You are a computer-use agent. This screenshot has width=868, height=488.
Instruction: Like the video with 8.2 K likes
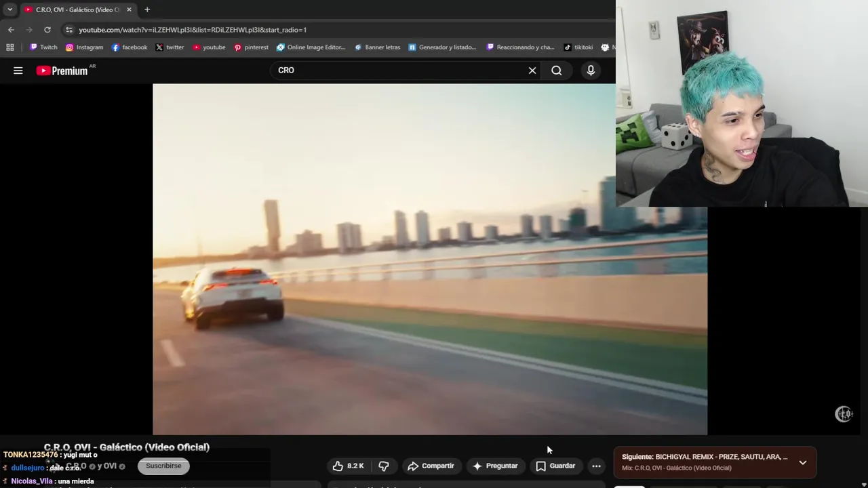347,466
